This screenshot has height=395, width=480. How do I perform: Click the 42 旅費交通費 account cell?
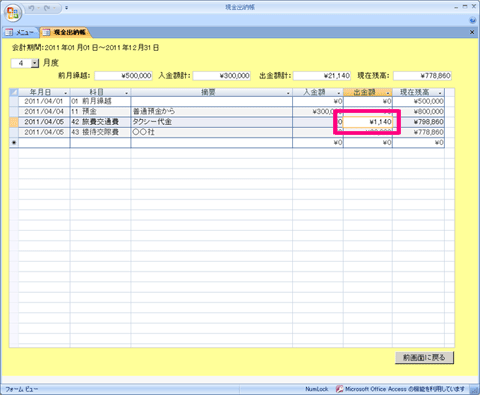point(100,122)
